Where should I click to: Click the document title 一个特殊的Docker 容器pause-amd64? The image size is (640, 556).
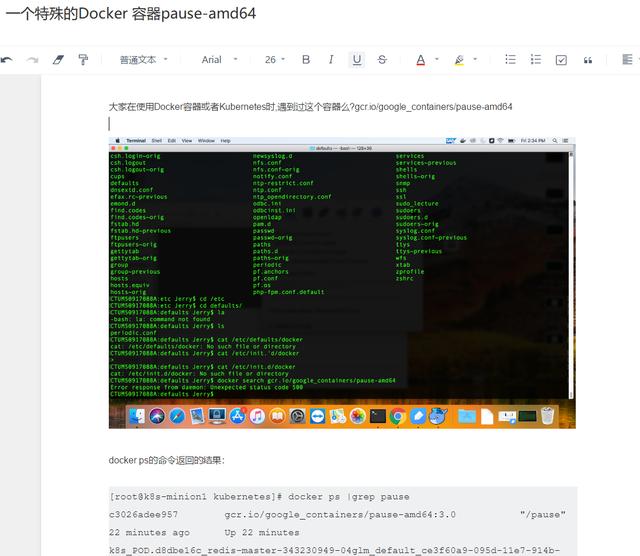tap(131, 13)
